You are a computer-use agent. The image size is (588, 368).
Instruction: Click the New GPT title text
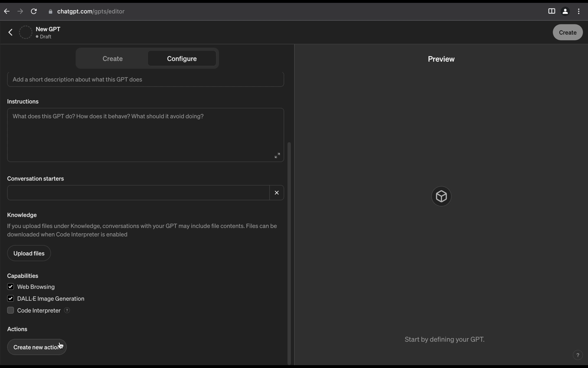point(48,29)
